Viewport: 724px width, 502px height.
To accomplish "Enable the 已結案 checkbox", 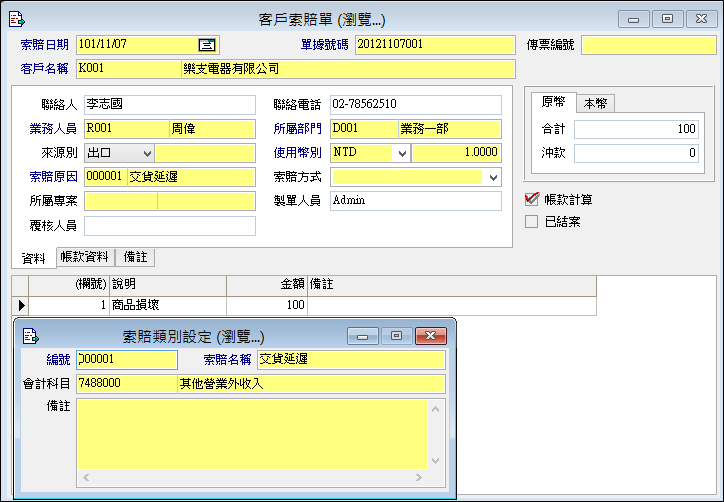I will tap(532, 221).
